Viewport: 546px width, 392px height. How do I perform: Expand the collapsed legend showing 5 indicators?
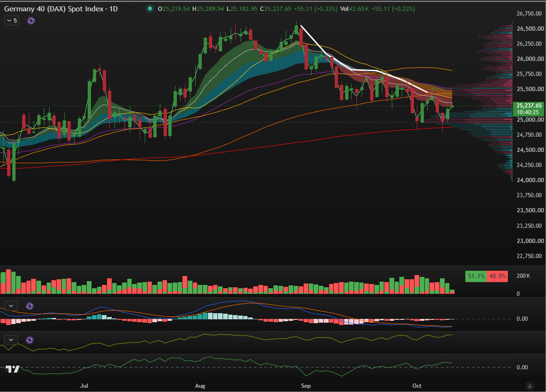pyautogui.click(x=11, y=21)
